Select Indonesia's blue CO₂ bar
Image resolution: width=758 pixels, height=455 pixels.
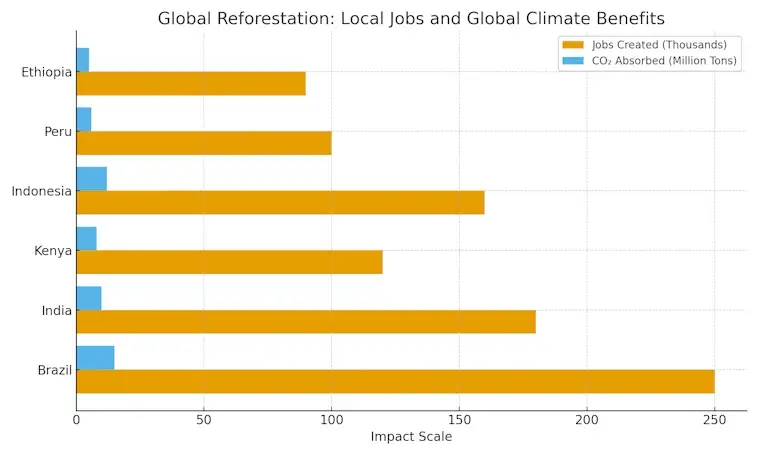tap(92, 179)
